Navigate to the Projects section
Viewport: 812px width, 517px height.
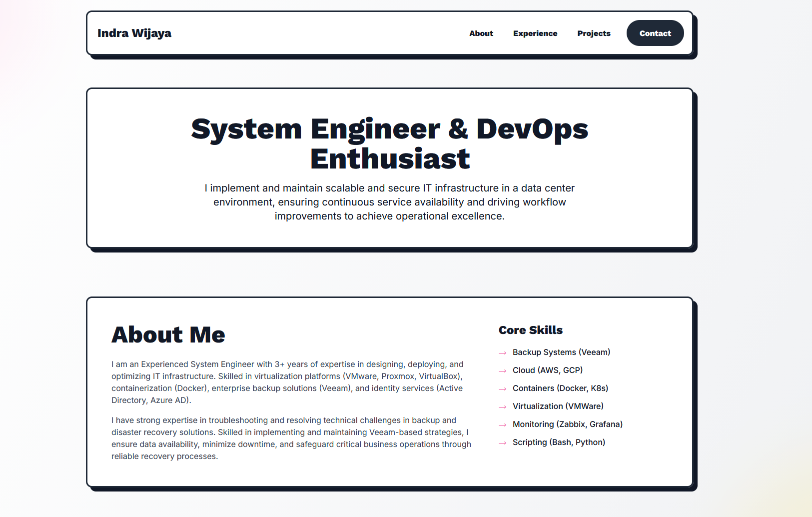pyautogui.click(x=594, y=33)
